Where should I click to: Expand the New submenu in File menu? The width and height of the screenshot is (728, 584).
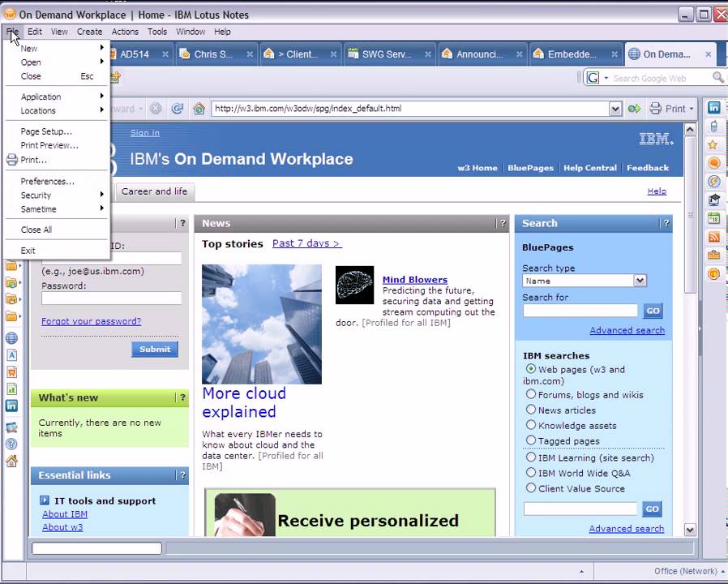pos(56,48)
